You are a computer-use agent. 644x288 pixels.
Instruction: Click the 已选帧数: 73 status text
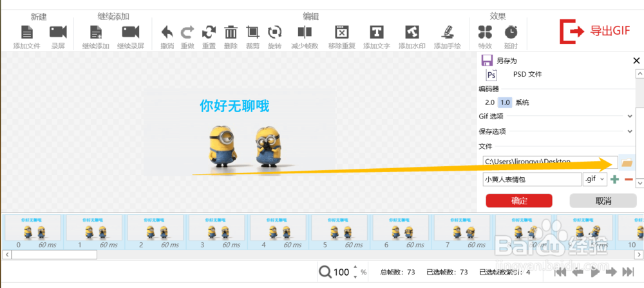[x=447, y=272]
